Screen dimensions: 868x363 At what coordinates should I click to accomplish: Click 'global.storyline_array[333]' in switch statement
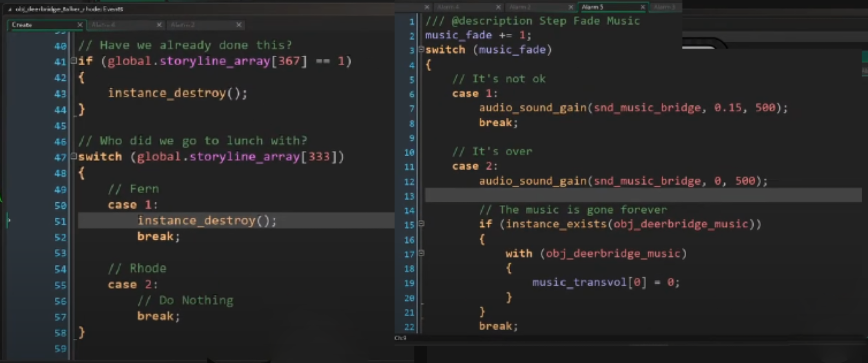coord(237,157)
